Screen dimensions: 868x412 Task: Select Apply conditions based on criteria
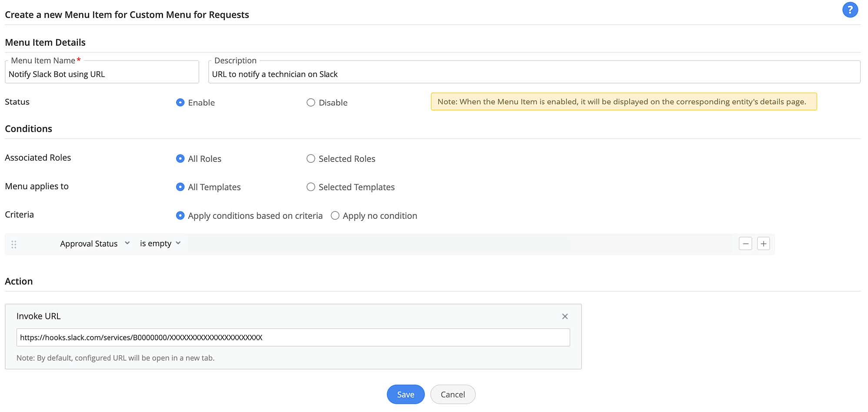(x=180, y=216)
